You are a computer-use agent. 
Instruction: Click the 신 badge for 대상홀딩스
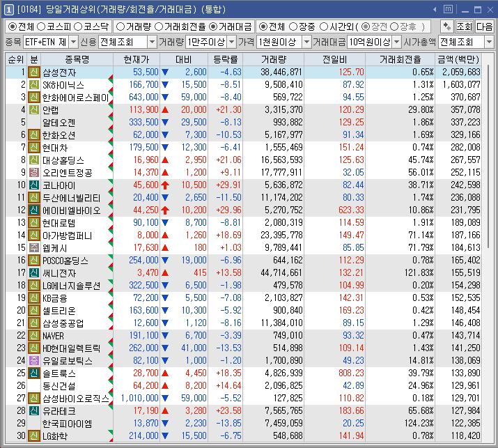tap(33, 160)
